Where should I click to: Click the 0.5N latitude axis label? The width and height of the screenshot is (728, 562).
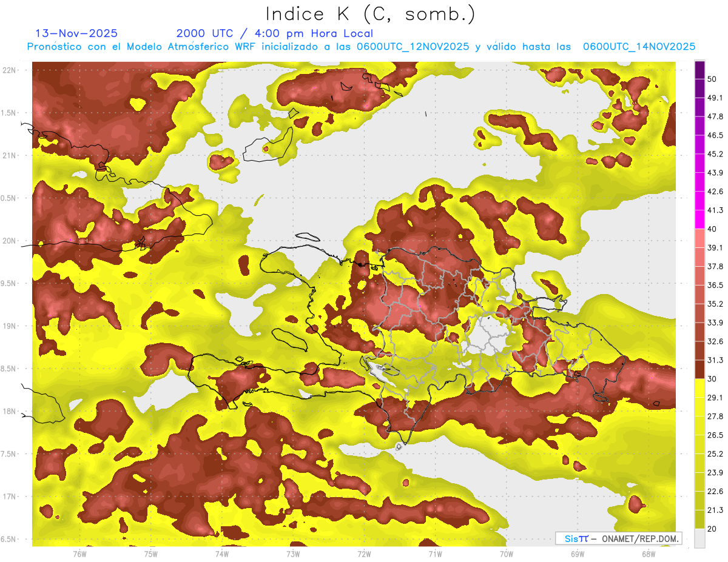point(8,198)
